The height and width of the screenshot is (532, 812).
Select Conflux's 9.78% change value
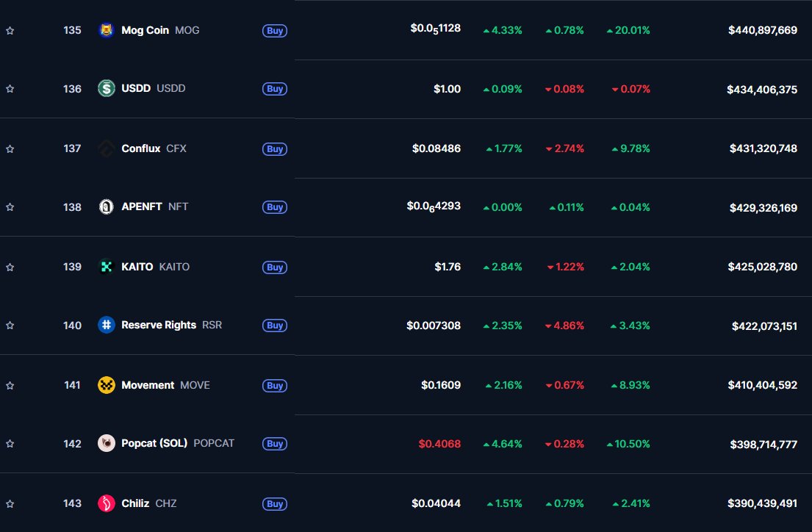point(630,148)
